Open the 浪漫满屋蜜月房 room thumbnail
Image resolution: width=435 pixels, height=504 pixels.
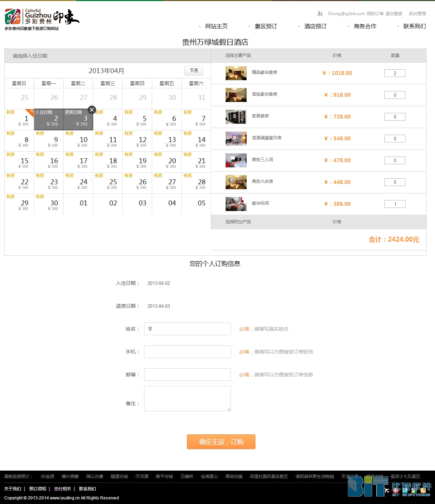coord(236,139)
